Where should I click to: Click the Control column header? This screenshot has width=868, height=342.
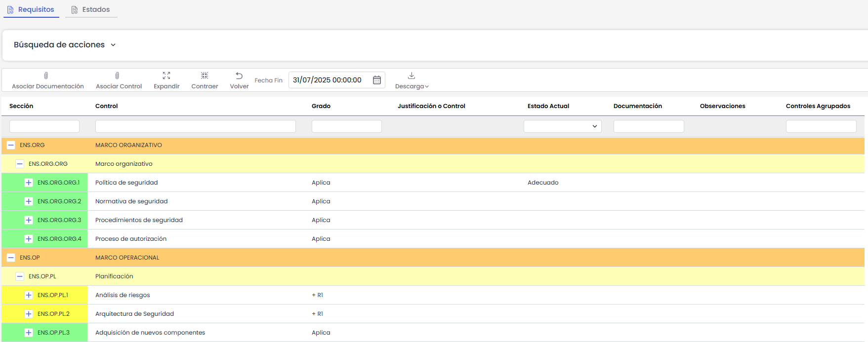(107, 106)
